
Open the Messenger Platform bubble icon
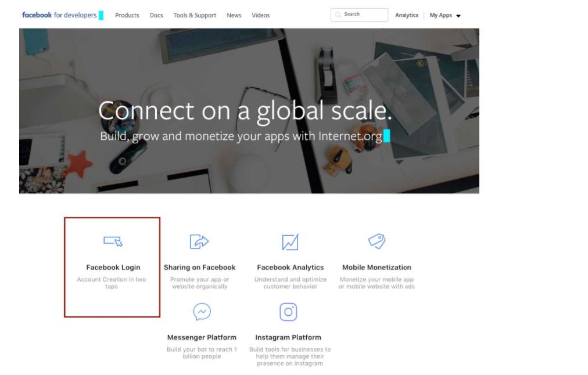coord(202,312)
